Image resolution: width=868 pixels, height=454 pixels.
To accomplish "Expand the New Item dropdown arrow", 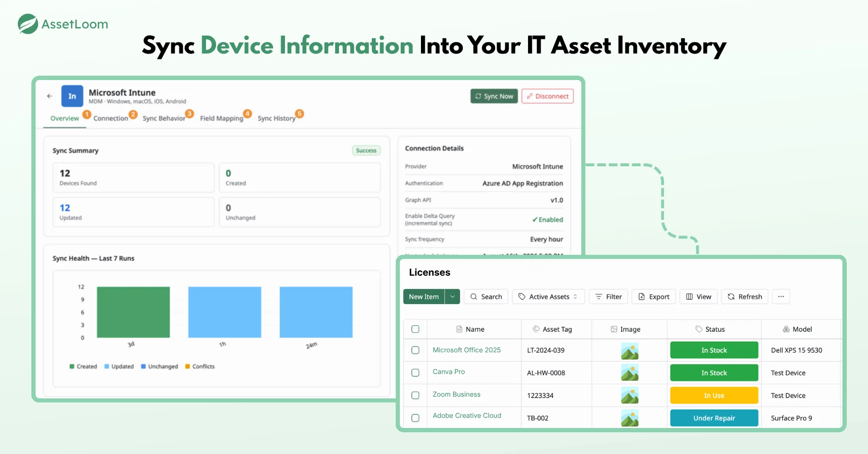I will point(452,296).
